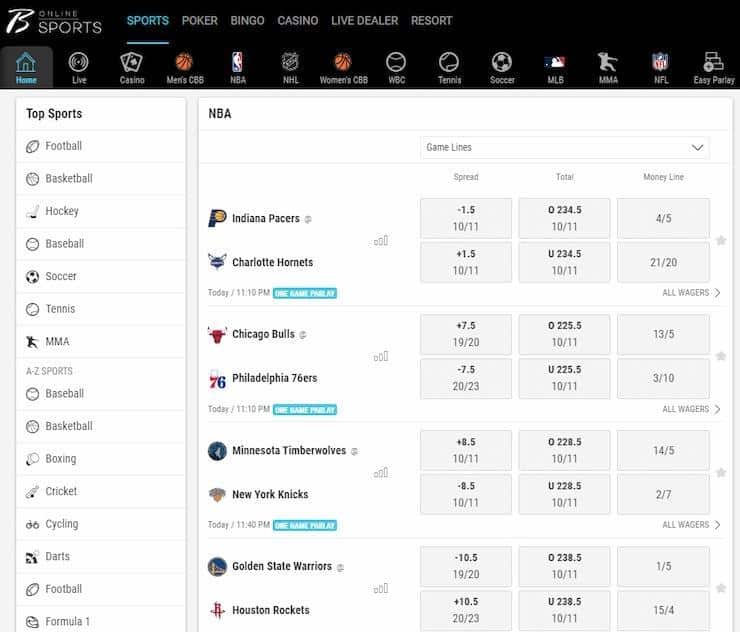Viewport: 740px width, 632px height.
Task: Open Tennis in Top Sports list
Action: (101, 309)
